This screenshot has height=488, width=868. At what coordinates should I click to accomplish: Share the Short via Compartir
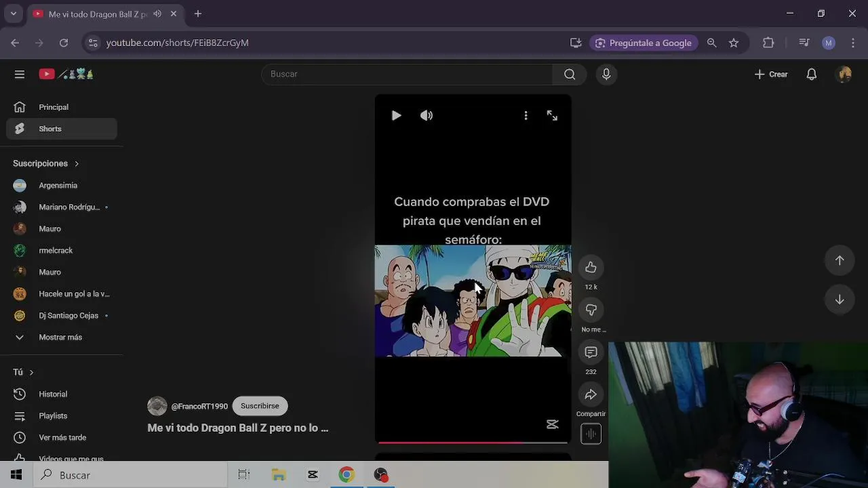click(591, 394)
